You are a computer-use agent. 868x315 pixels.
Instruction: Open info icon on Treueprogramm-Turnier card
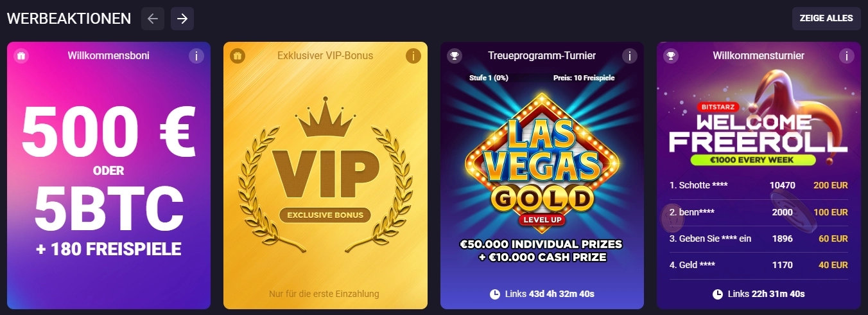point(630,56)
